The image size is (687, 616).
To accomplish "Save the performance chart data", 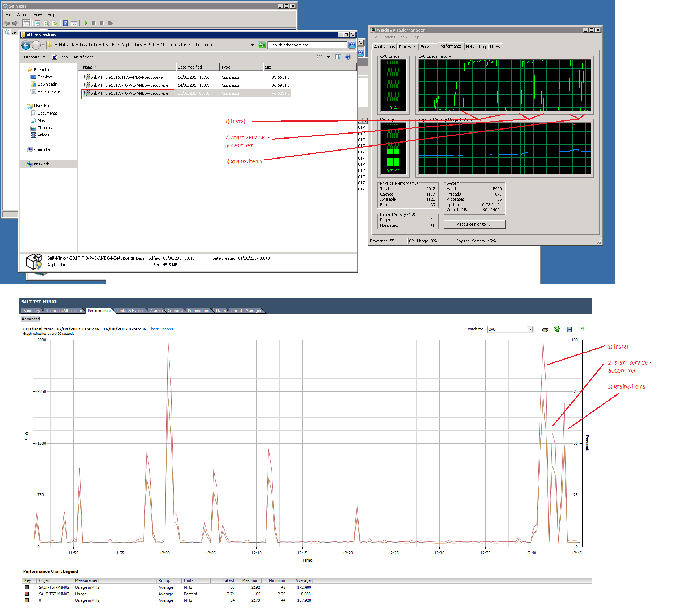I will 569,329.
